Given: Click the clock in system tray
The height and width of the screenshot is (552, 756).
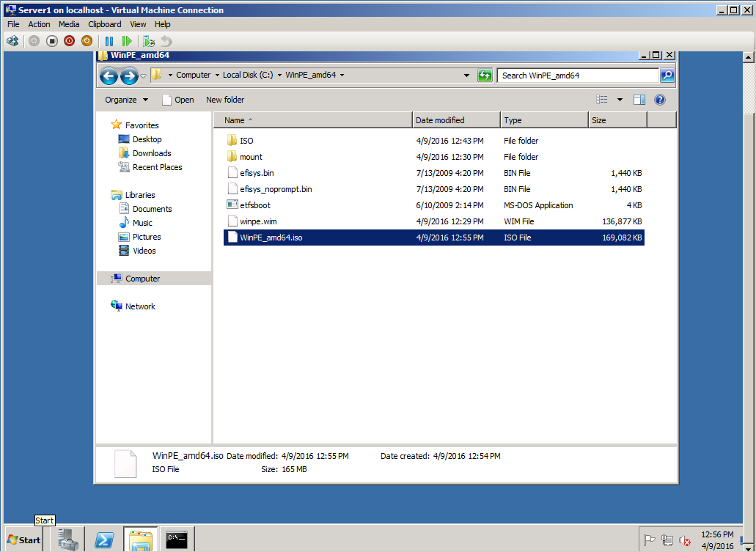Looking at the screenshot, I should [x=717, y=540].
